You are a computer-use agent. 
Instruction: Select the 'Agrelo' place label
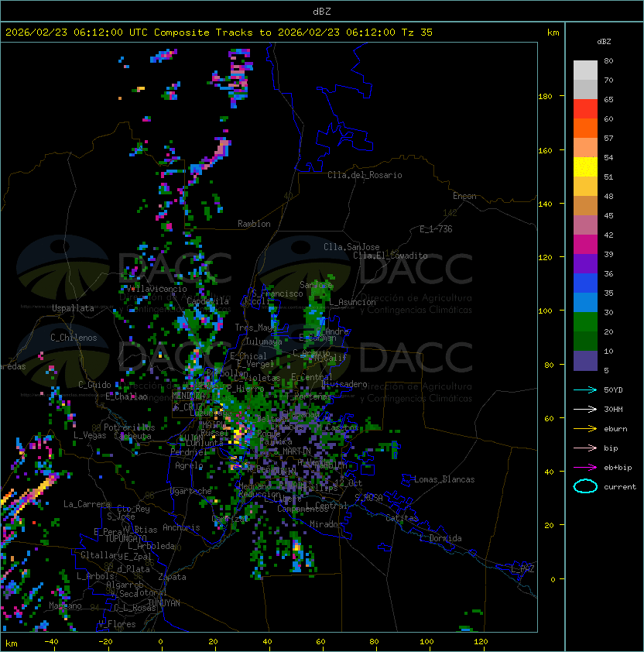coord(189,465)
